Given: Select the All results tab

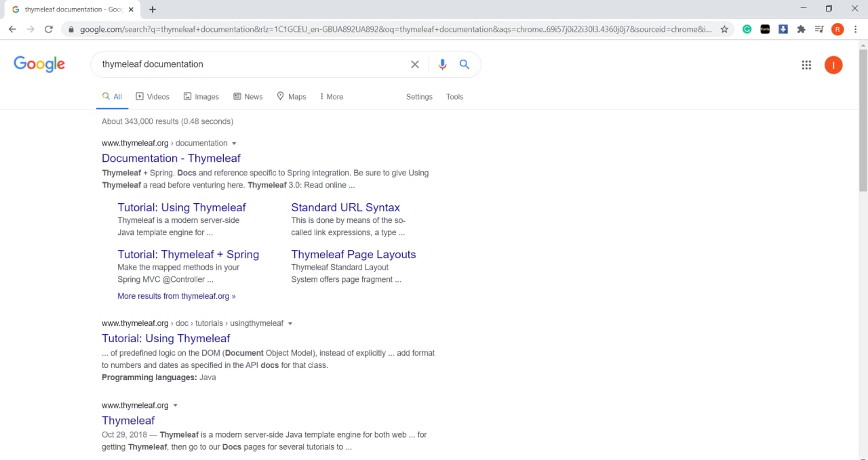Looking at the screenshot, I should tap(112, 97).
